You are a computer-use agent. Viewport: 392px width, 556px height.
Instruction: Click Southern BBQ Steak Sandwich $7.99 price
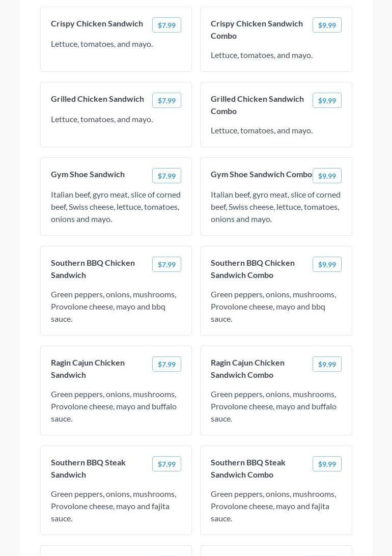click(x=166, y=464)
